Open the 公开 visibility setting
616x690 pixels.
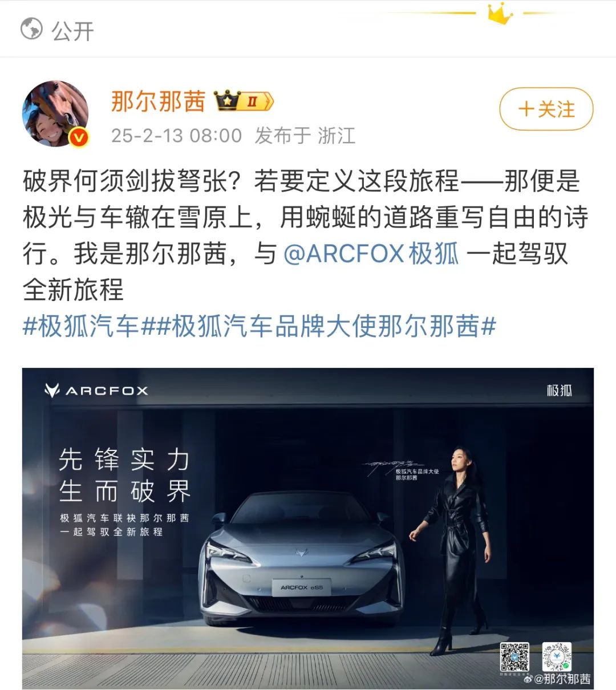pos(57,30)
